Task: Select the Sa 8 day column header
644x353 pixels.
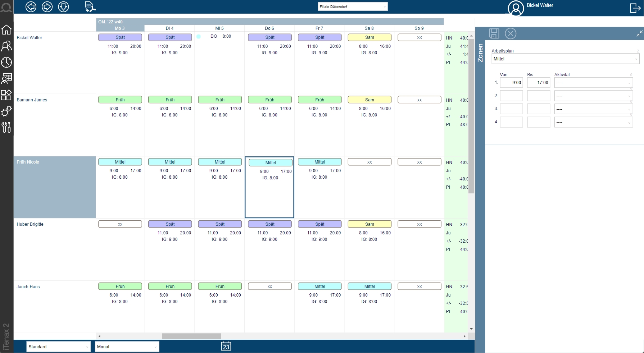Action: pos(369,28)
